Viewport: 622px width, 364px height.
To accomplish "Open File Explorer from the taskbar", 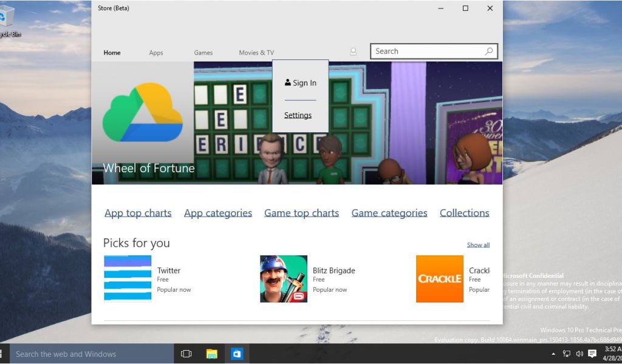I will pyautogui.click(x=211, y=354).
